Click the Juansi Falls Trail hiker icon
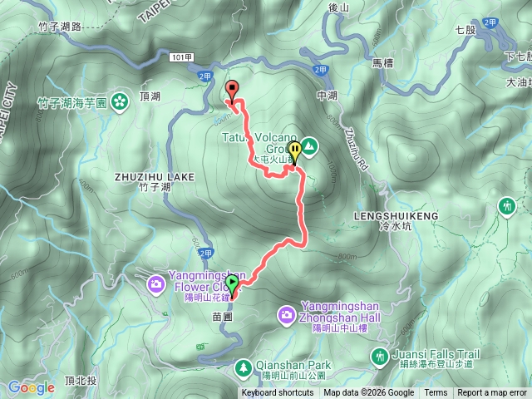 (x=380, y=357)
